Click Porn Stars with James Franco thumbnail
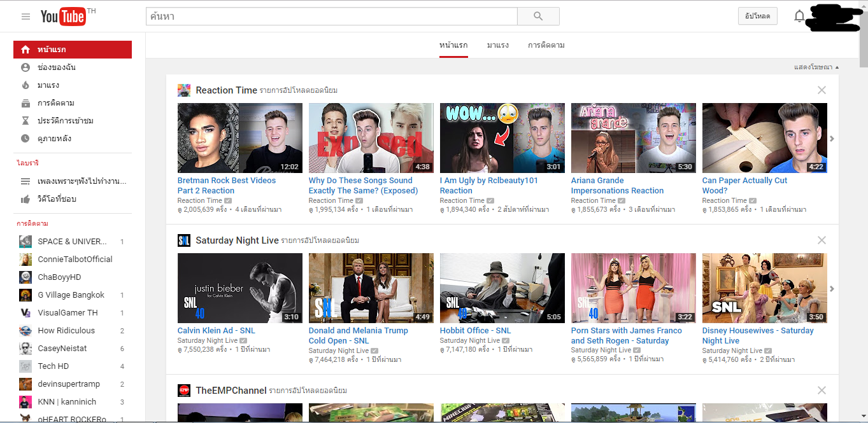868x423 pixels. (x=634, y=288)
